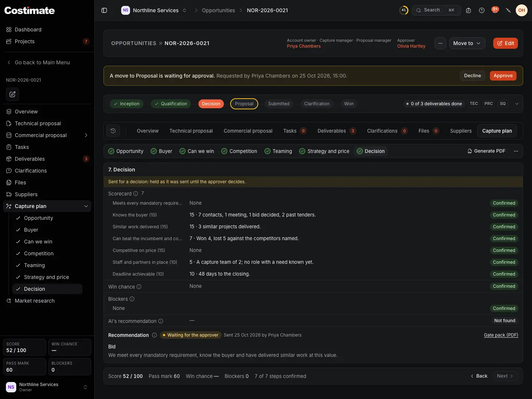
Task: Click the Search field in the top bar
Action: [x=436, y=10]
